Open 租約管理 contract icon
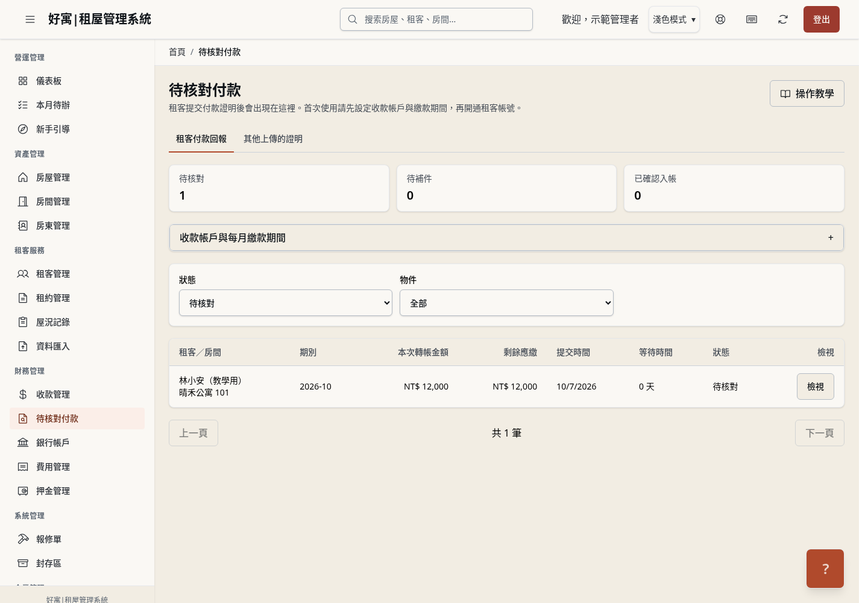 [x=23, y=298]
